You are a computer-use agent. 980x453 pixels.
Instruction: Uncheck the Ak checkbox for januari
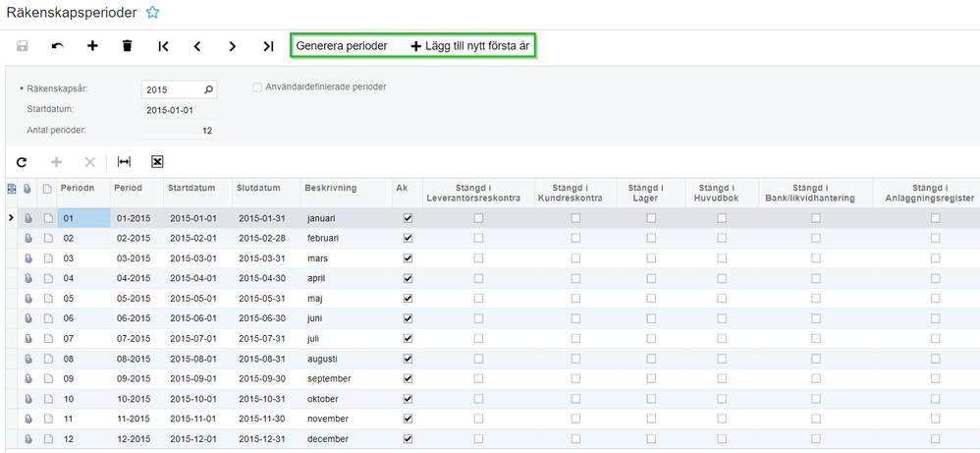coord(408,218)
